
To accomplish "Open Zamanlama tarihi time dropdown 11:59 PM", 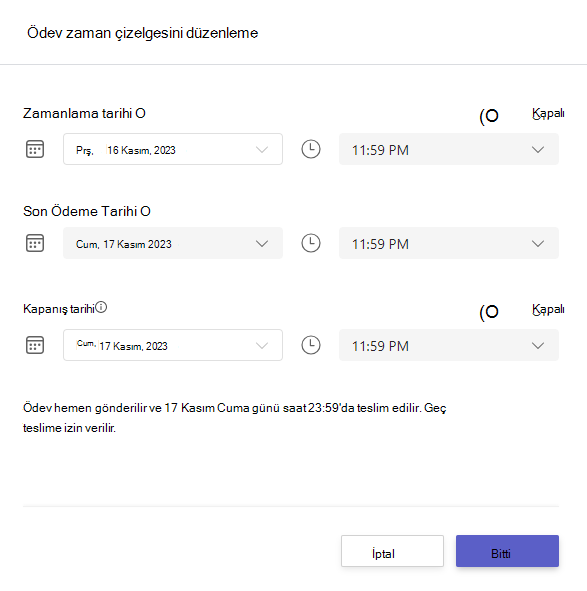I will pyautogui.click(x=449, y=149).
